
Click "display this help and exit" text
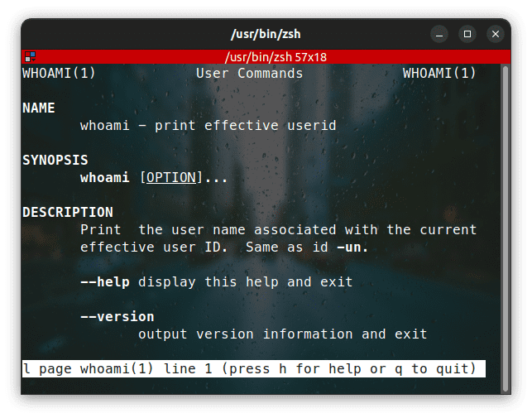(245, 281)
